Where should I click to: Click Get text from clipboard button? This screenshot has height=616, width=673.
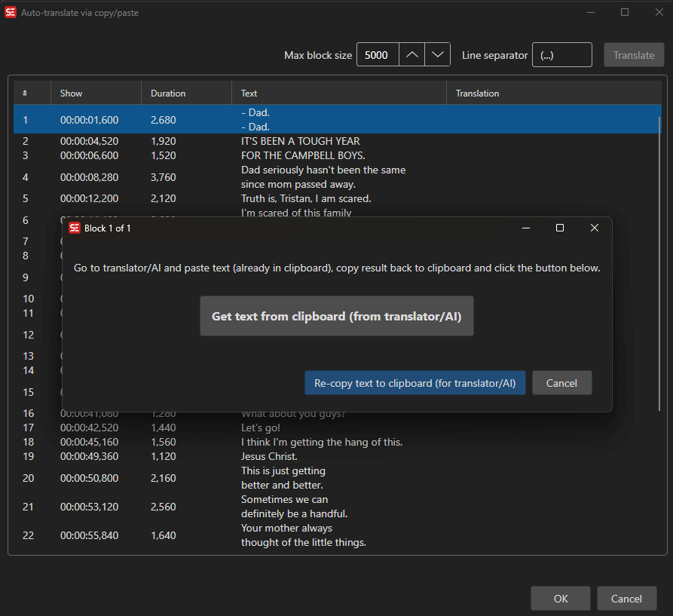coord(336,316)
